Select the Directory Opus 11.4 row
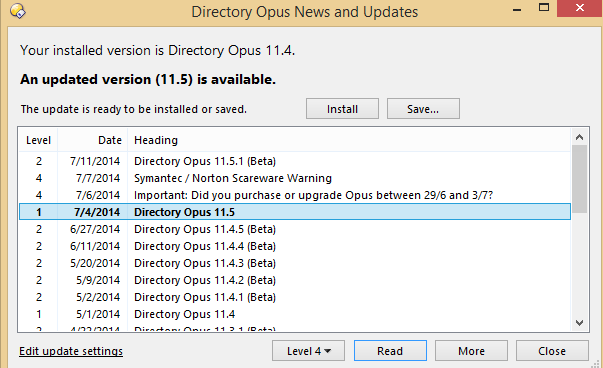The image size is (603, 368). [x=295, y=314]
